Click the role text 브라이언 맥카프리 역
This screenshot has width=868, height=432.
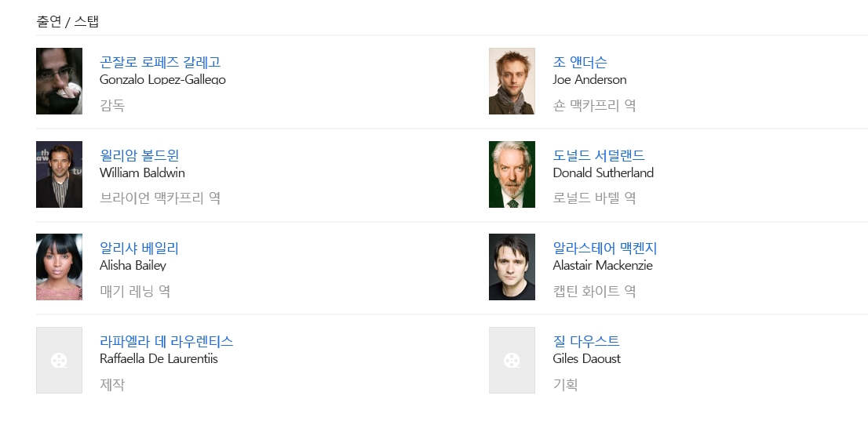[x=160, y=198]
